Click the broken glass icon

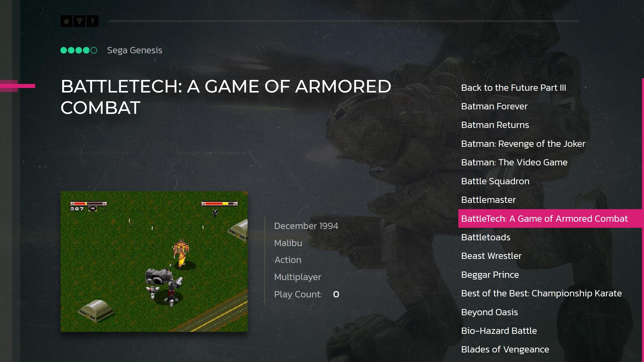click(x=93, y=21)
